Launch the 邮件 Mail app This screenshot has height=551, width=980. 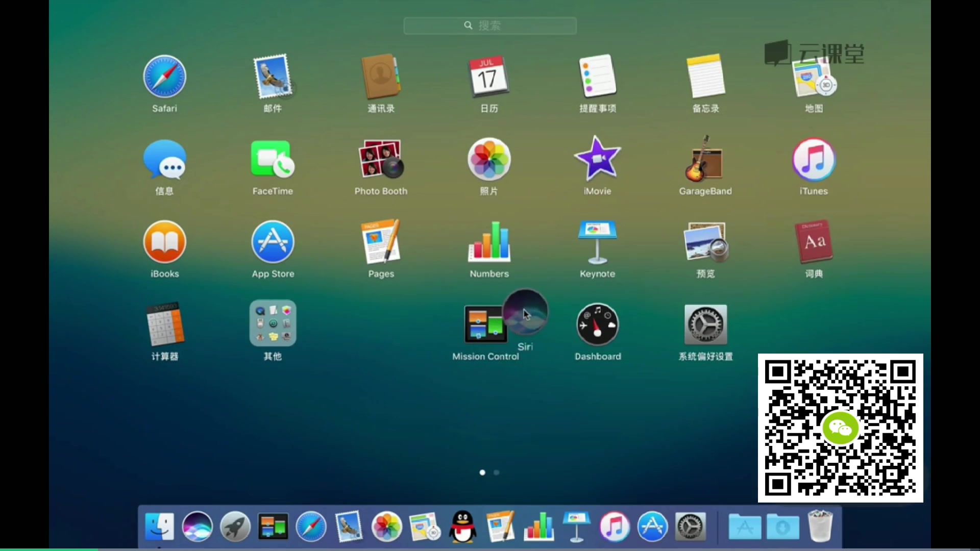(273, 77)
